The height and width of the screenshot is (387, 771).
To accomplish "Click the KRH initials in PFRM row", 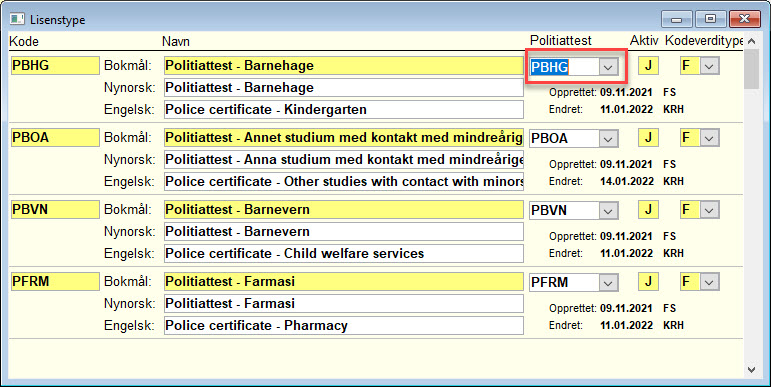I will coord(673,326).
